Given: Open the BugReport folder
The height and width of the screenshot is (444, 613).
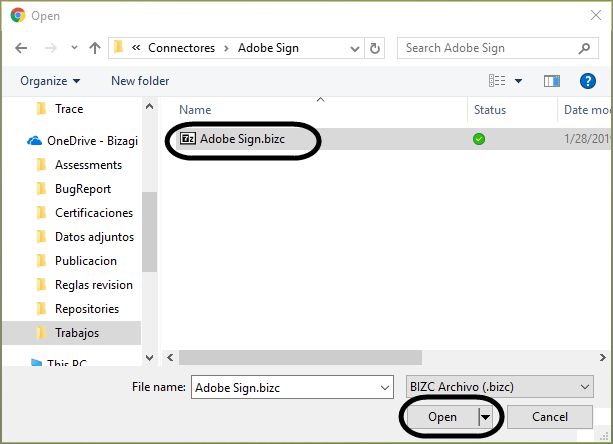Looking at the screenshot, I should (83, 189).
